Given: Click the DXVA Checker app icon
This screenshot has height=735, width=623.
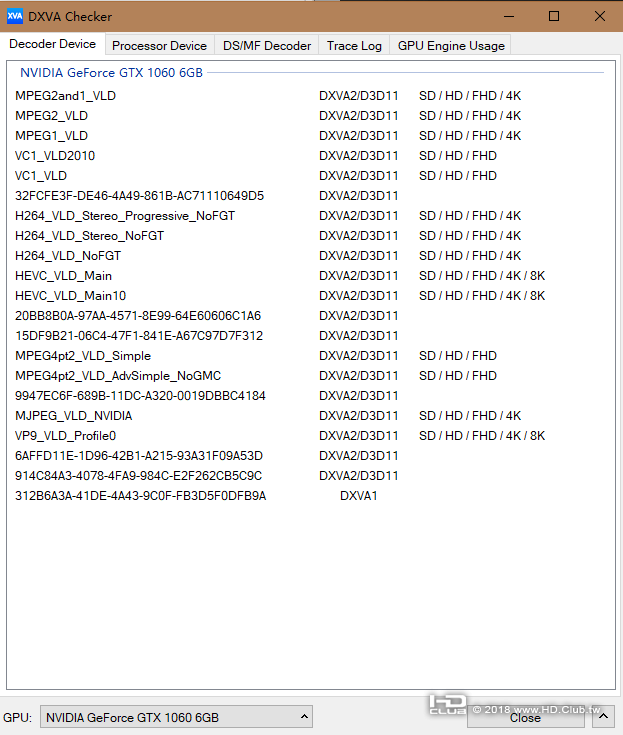Looking at the screenshot, I should 14,16.
